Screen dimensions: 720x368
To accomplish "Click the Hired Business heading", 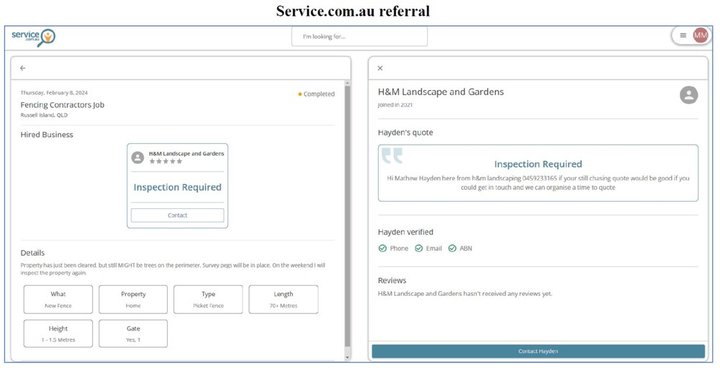I will (47, 135).
